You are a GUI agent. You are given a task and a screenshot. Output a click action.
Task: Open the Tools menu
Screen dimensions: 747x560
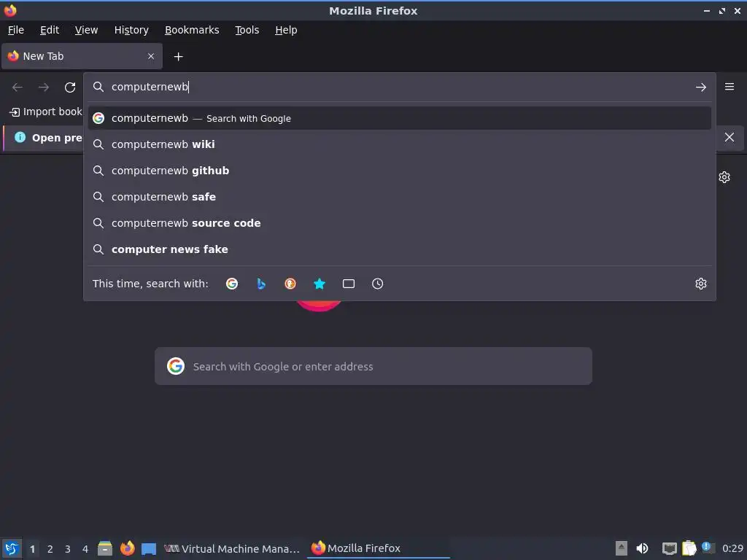(x=247, y=30)
